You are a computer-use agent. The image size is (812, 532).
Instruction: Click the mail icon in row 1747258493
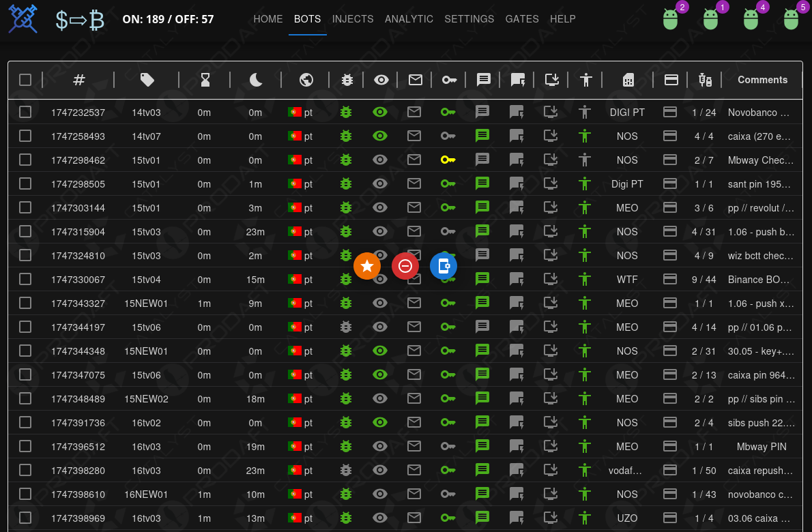pos(414,136)
